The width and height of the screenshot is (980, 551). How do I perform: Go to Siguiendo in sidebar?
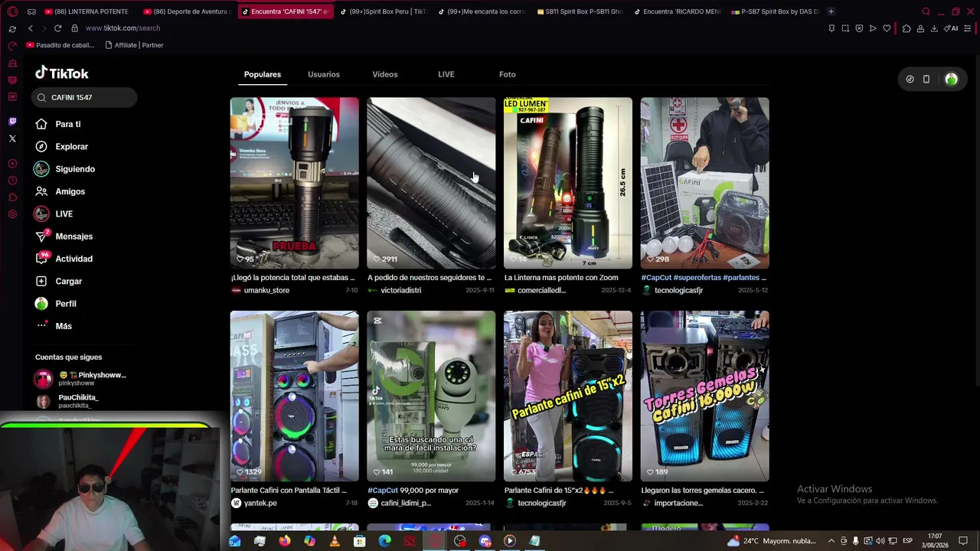64,169
